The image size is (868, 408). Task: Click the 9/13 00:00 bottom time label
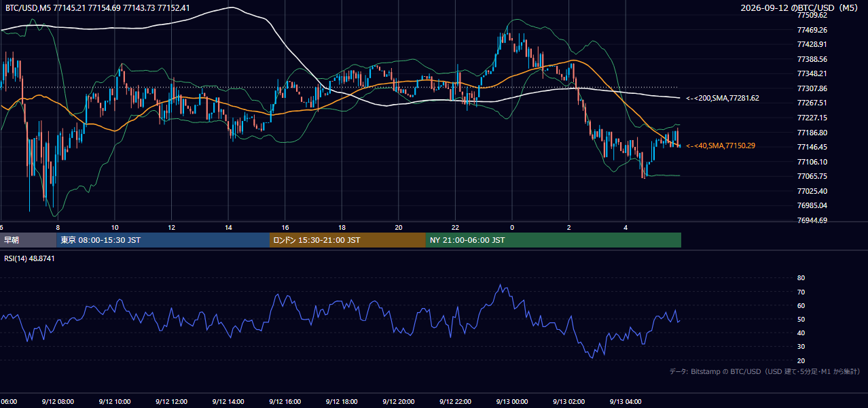coord(512,402)
